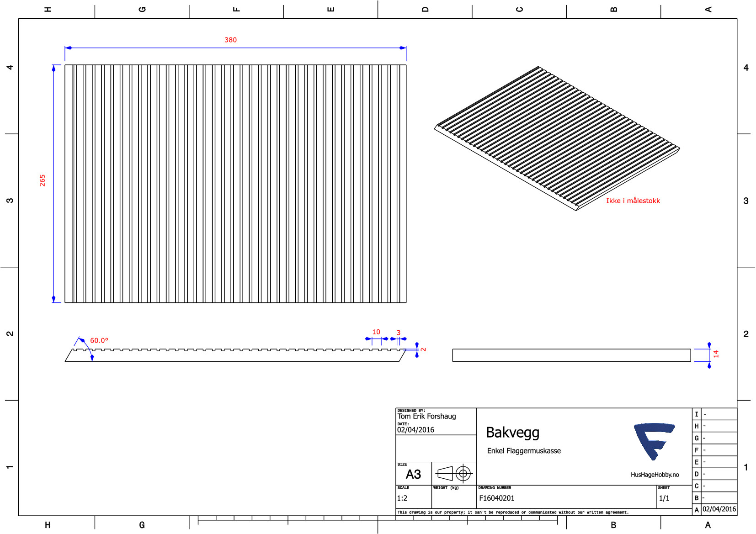Click the 'WEIGHT (kg)' field label

click(446, 488)
